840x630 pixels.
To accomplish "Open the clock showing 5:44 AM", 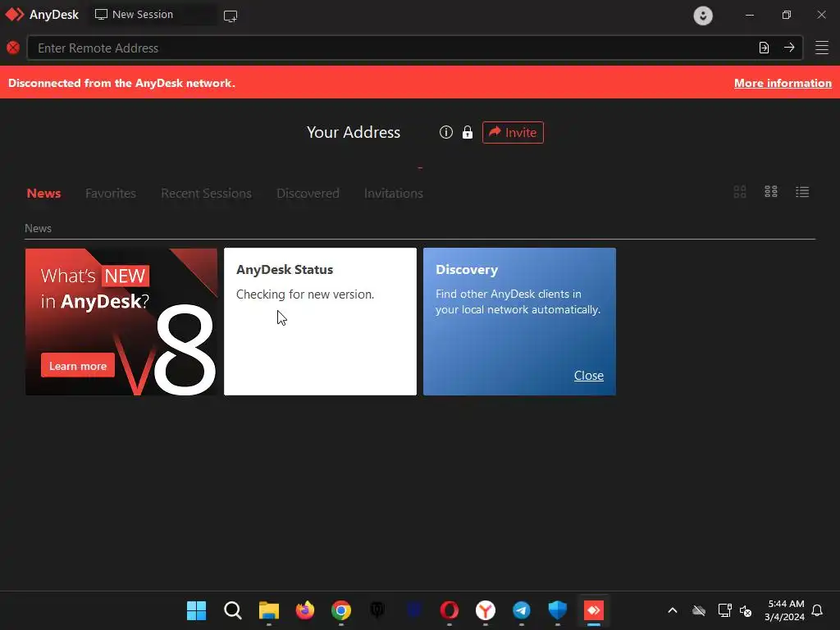I will 785,610.
